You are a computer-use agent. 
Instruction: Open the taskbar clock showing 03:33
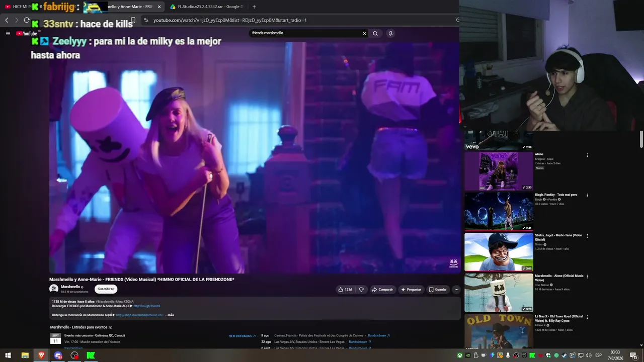pyautogui.click(x=615, y=355)
